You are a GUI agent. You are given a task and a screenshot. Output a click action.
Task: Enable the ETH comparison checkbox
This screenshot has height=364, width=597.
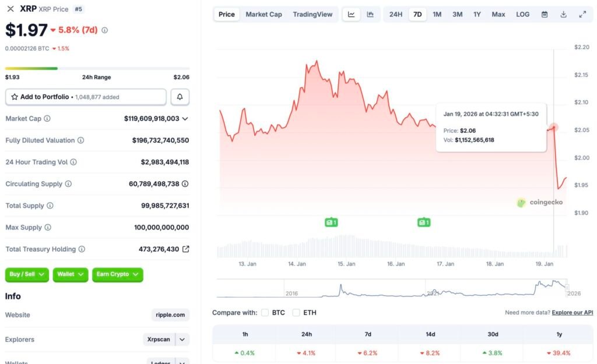click(296, 312)
